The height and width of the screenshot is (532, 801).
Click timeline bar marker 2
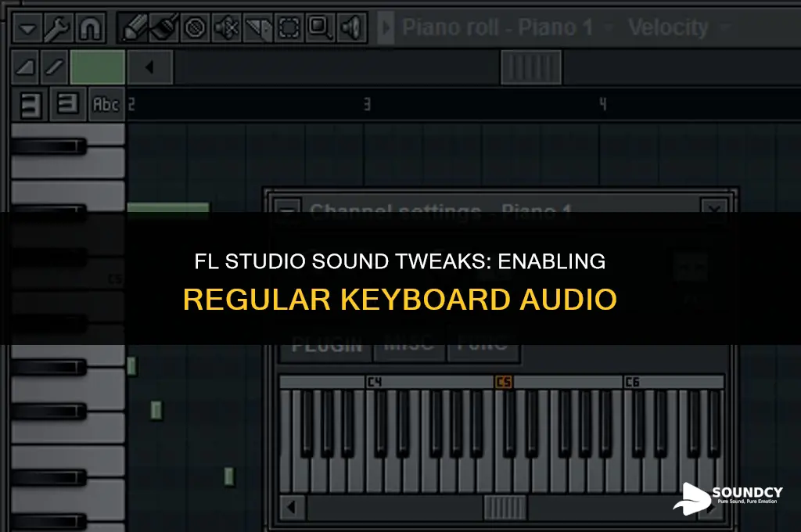click(x=131, y=105)
